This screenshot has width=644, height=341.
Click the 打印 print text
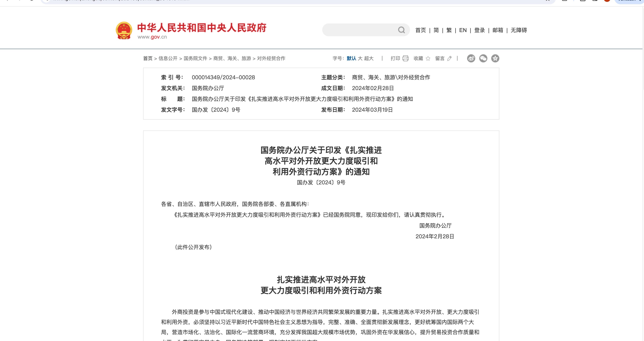click(x=395, y=59)
